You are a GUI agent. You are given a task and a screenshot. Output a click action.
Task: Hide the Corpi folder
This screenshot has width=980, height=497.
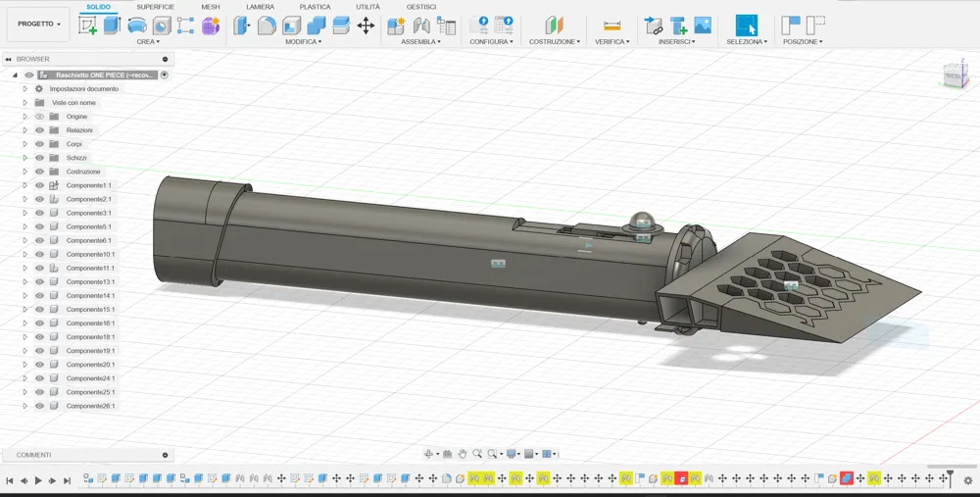pyautogui.click(x=39, y=144)
